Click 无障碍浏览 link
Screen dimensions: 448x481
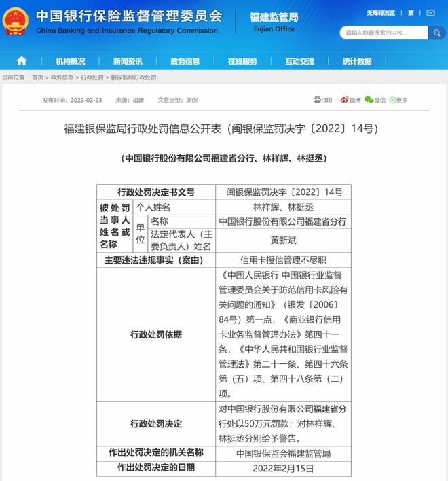[381, 13]
